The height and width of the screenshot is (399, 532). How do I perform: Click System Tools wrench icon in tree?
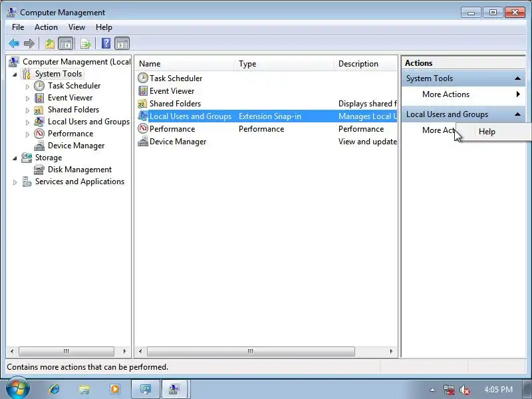pos(27,74)
